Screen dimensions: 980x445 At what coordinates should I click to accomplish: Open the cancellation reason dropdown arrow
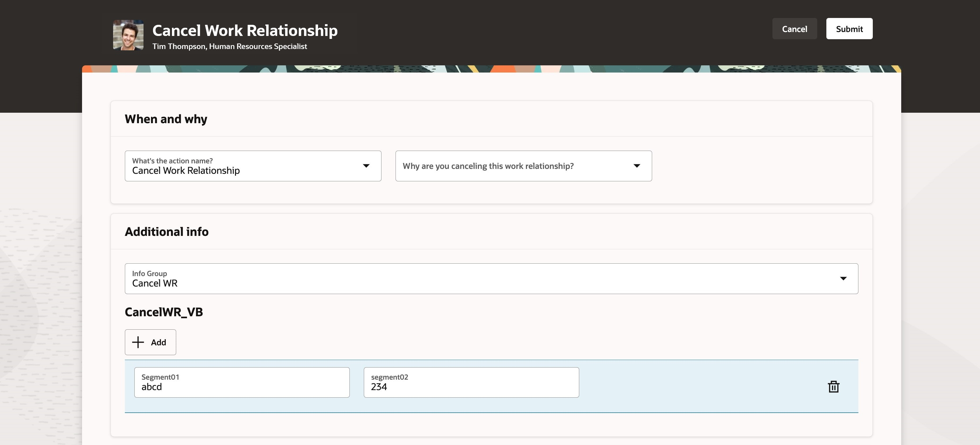point(636,166)
